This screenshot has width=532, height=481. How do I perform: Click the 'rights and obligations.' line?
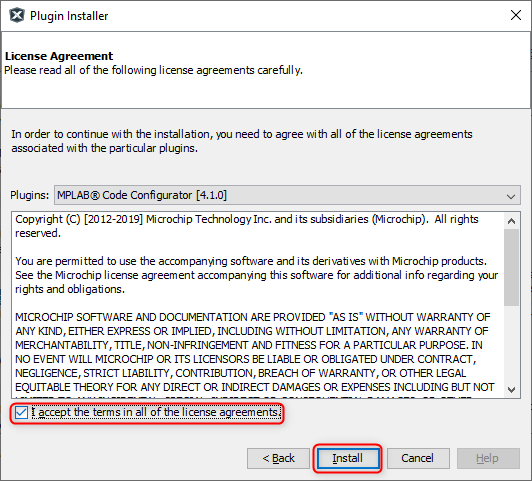[70, 289]
